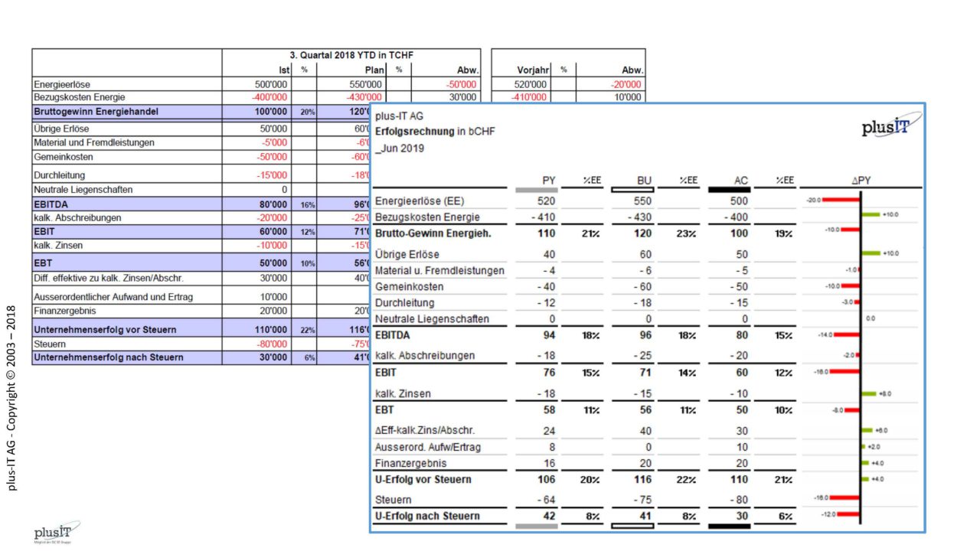The image size is (980, 551).
Task: Click the PY value 42 in U-Erfolg nach Steuern
Action: pyautogui.click(x=548, y=516)
